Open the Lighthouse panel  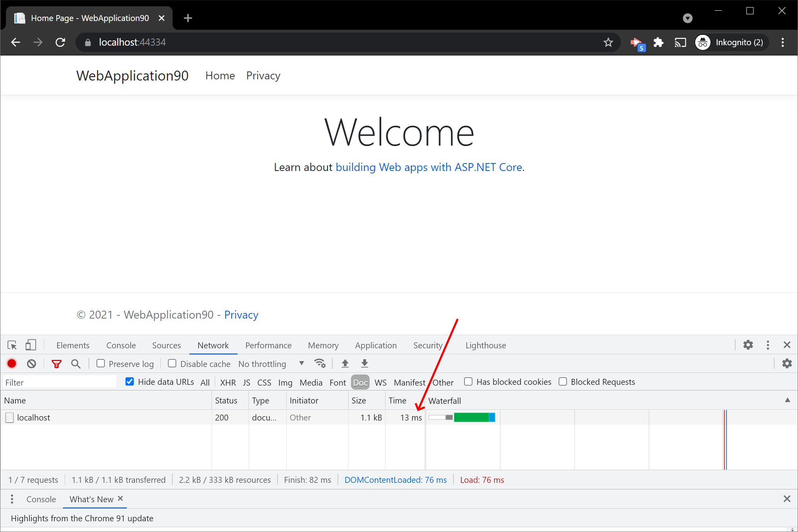click(x=485, y=345)
